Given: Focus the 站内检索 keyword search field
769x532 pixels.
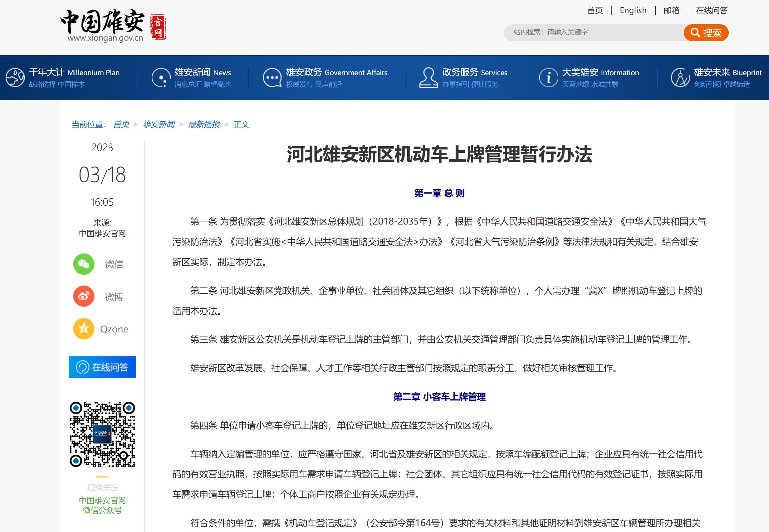Looking at the screenshot, I should (x=594, y=33).
